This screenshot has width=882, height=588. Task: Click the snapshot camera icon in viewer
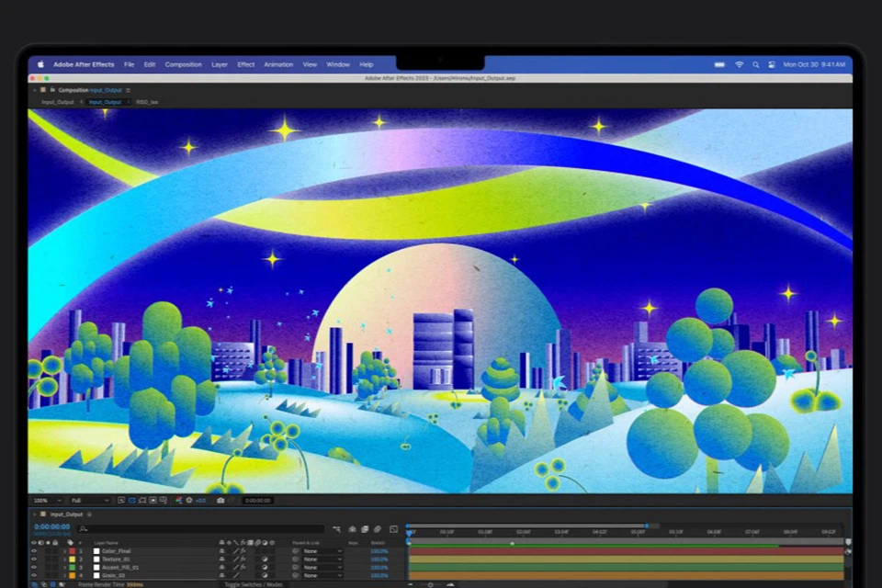tap(220, 501)
